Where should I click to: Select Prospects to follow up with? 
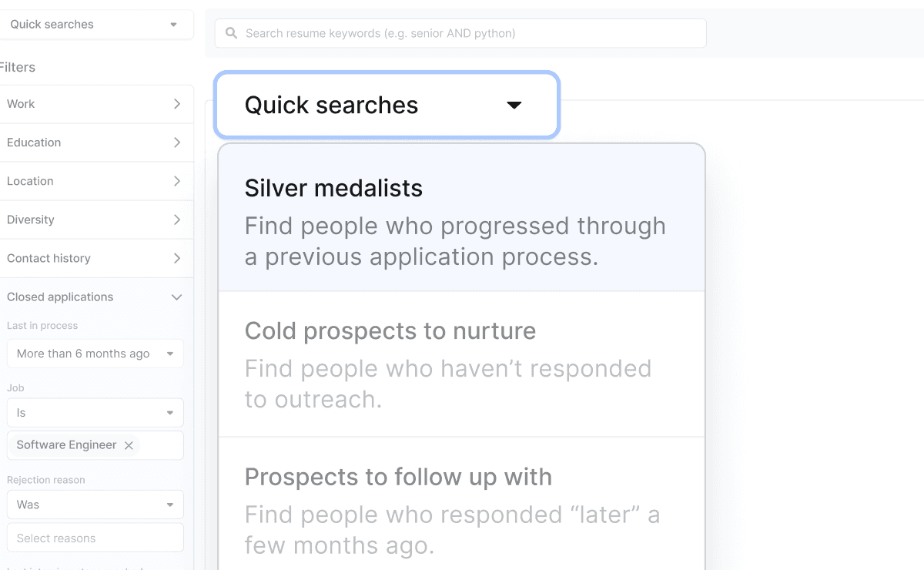click(461, 508)
